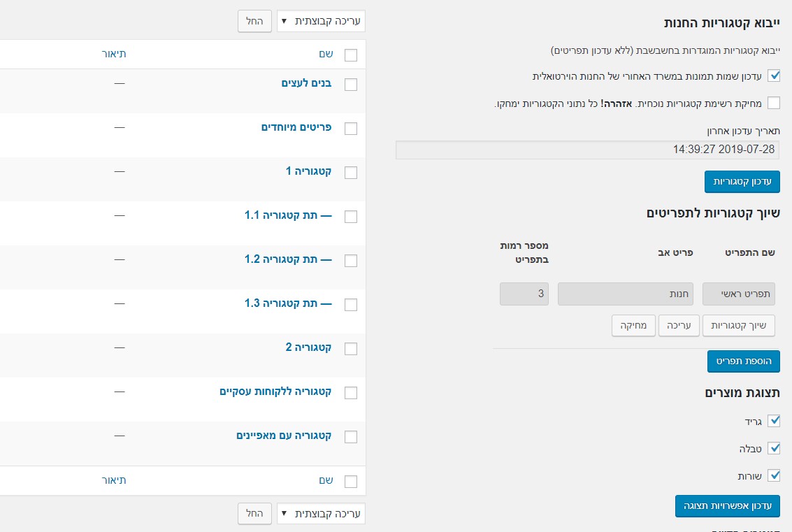This screenshot has height=532, width=792.
Task: Open the בנים לעצים category link
Action: coord(306,83)
